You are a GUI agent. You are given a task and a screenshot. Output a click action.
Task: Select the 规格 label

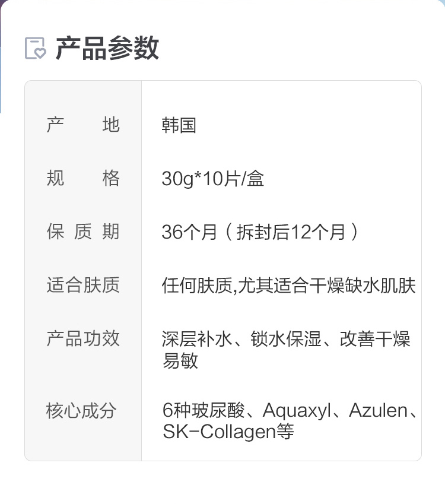(x=83, y=179)
